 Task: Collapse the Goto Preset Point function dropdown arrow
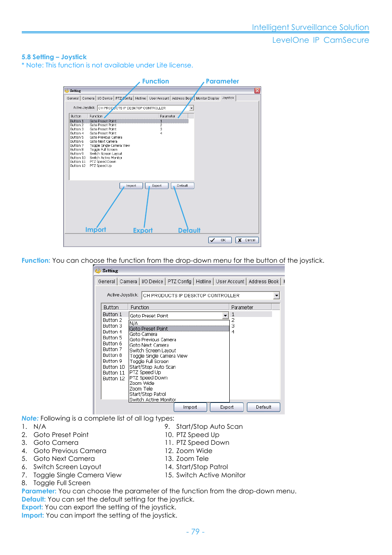[x=225, y=316]
